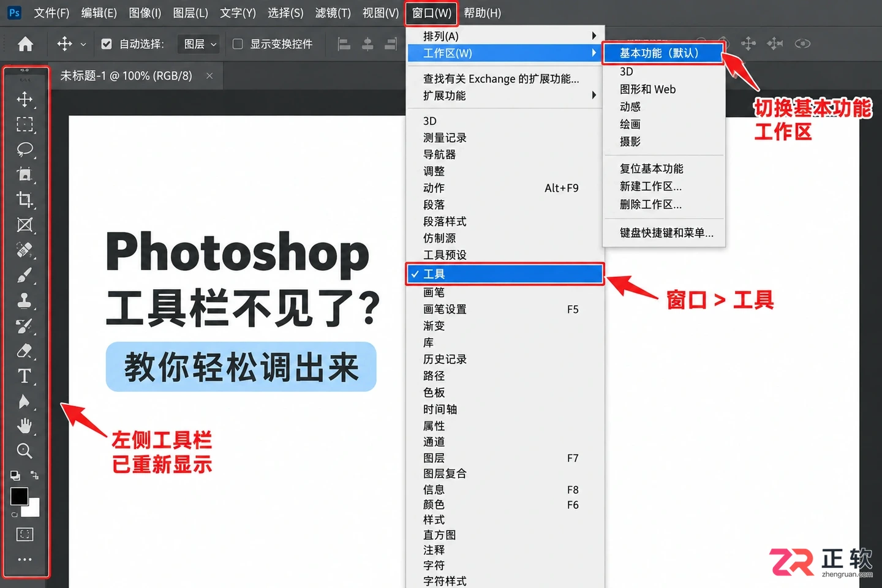Viewport: 882px width, 588px height.
Task: Swap foreground and background colors
Action: click(x=34, y=475)
